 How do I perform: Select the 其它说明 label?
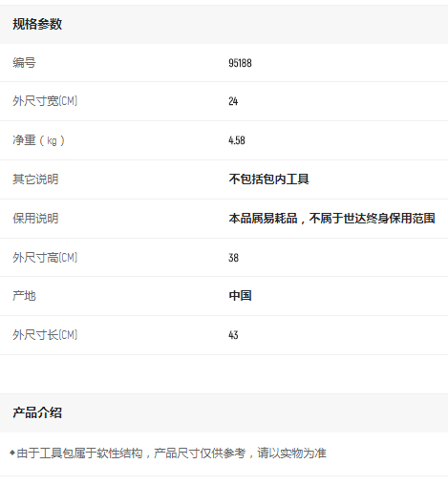tap(35, 179)
